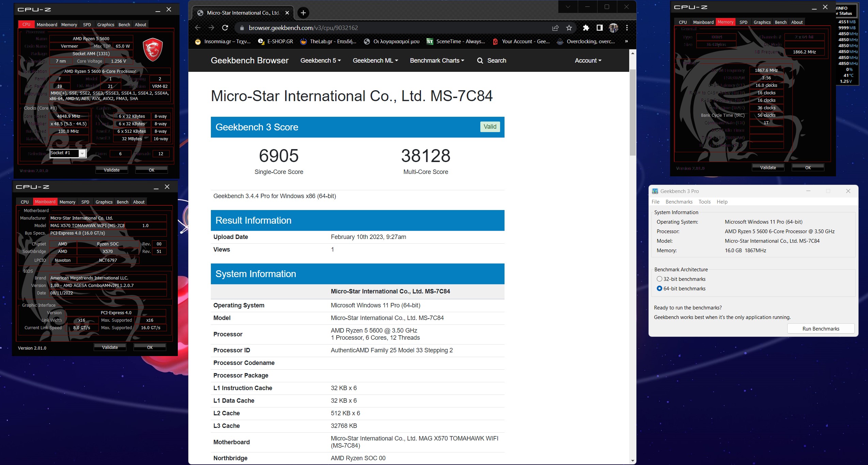Select 32-bit benchmarks radio button
868x465 pixels.
(660, 279)
